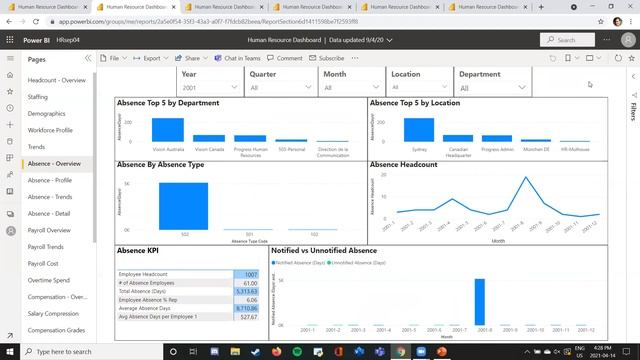Screen dimensions: 640x360
Task: Click the browser reload button
Action: coord(36,21)
